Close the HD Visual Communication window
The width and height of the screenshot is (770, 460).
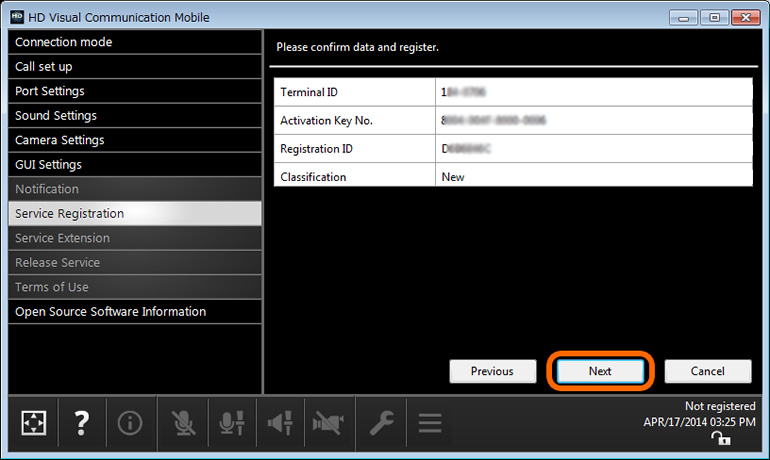[x=745, y=18]
